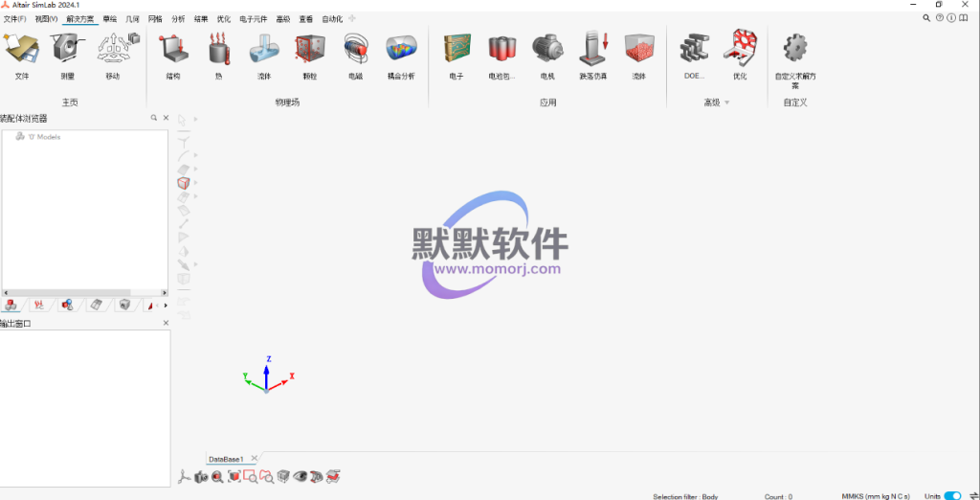The width and height of the screenshot is (980, 500).
Task: Switch to the DataBase1 tab
Action: (227, 459)
